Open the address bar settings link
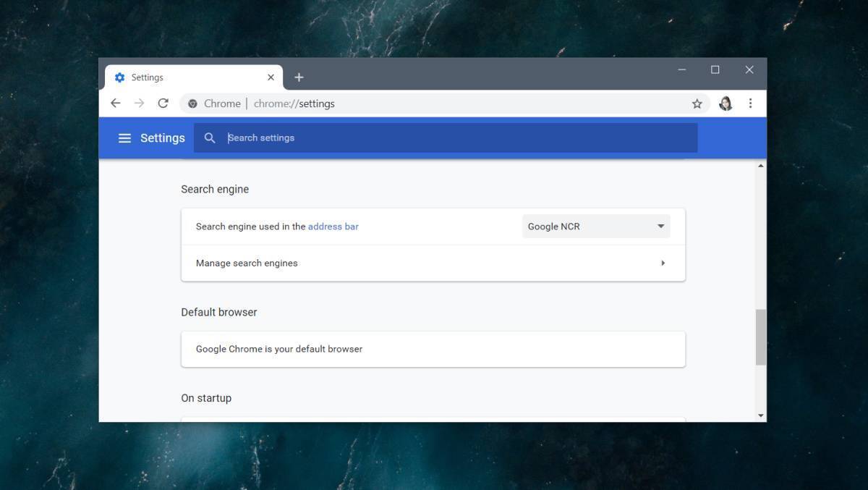The height and width of the screenshot is (490, 868). coord(333,226)
